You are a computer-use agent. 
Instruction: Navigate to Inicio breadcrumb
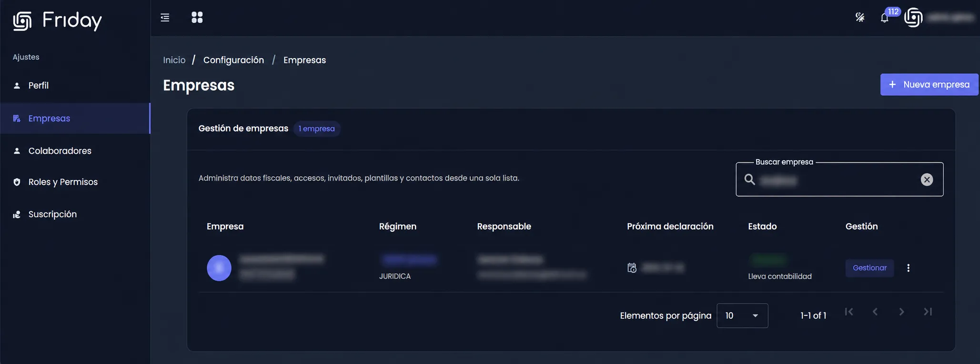click(x=174, y=60)
